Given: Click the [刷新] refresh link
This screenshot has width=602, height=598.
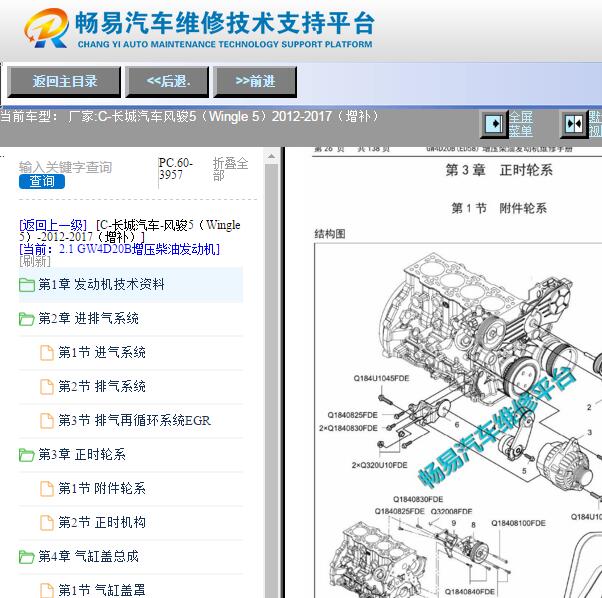Looking at the screenshot, I should point(35,261).
